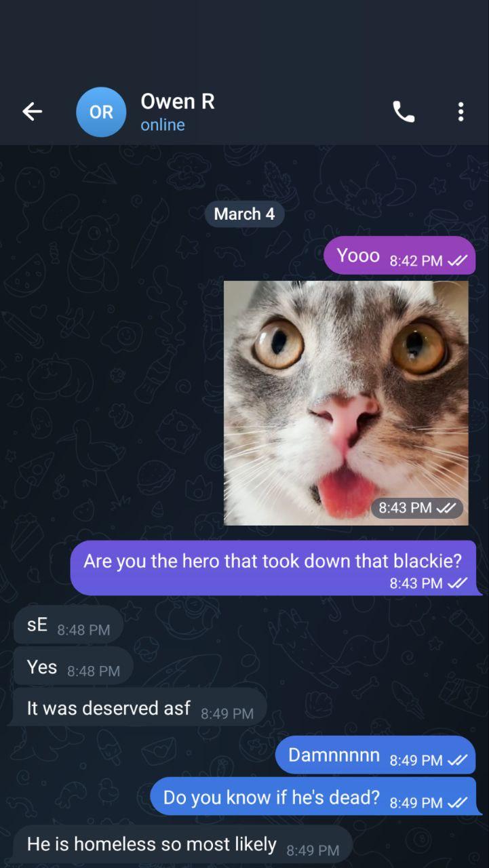Tap the read checkmarks on Yooo message
This screenshot has width=489, height=868.
tap(458, 261)
